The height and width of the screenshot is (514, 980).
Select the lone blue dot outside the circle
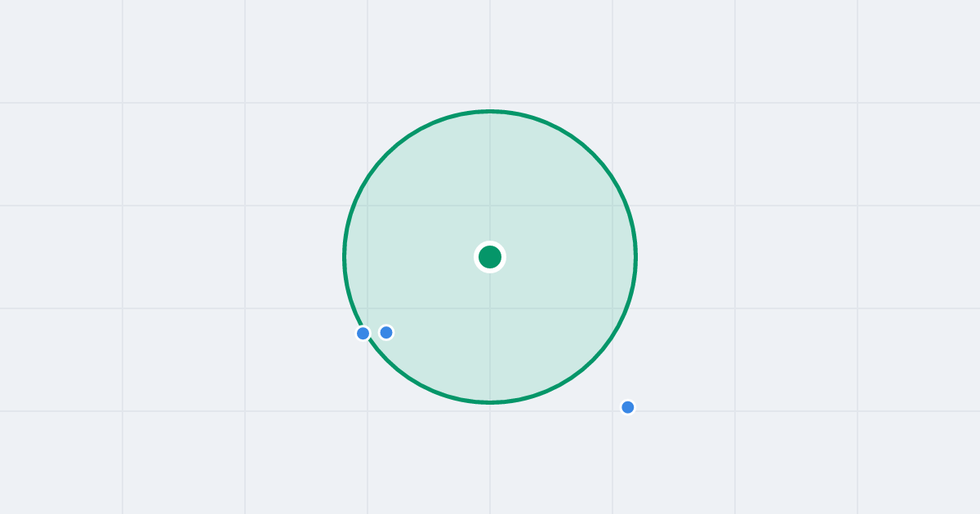pos(627,407)
